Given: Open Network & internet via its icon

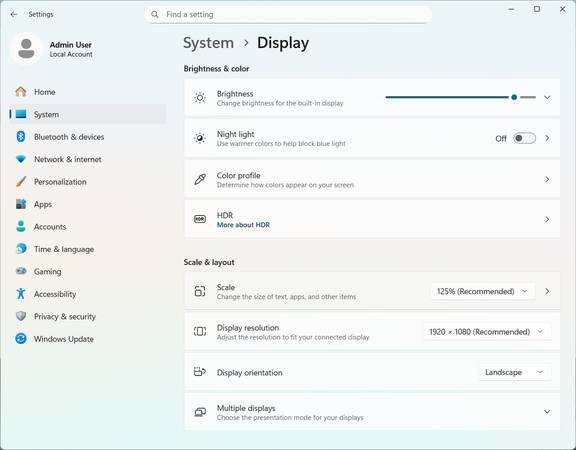Looking at the screenshot, I should [x=21, y=159].
